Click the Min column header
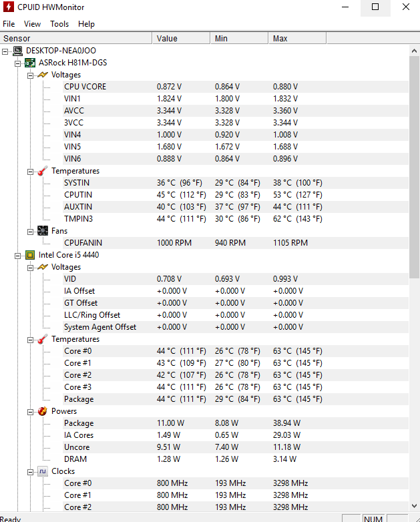420x522 pixels. tap(239, 38)
